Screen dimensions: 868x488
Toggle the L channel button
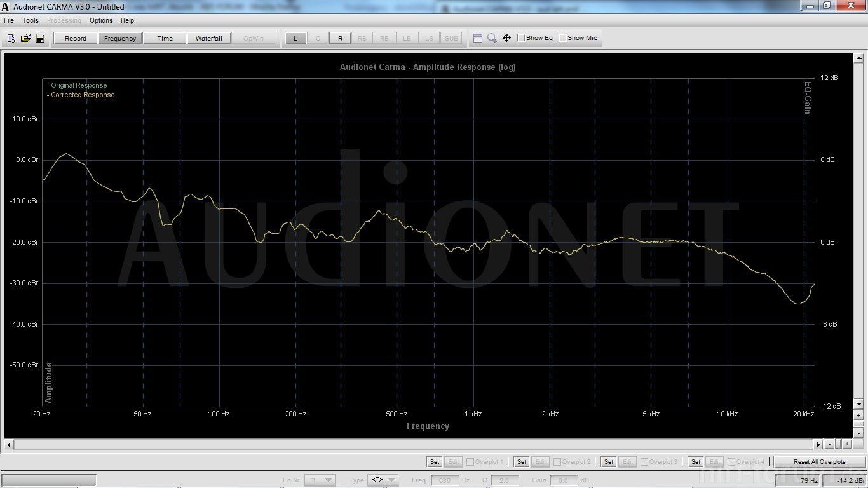click(x=295, y=38)
